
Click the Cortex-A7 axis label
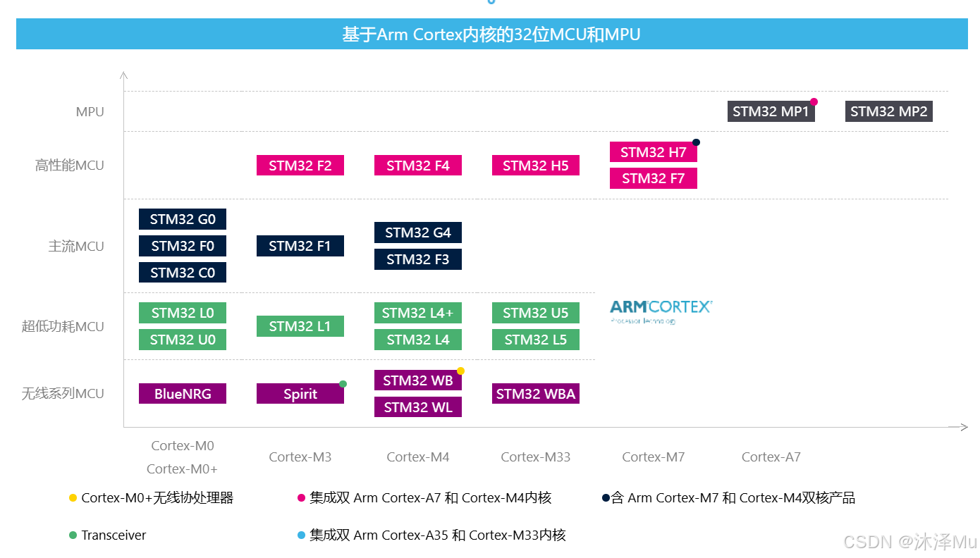pyautogui.click(x=771, y=457)
